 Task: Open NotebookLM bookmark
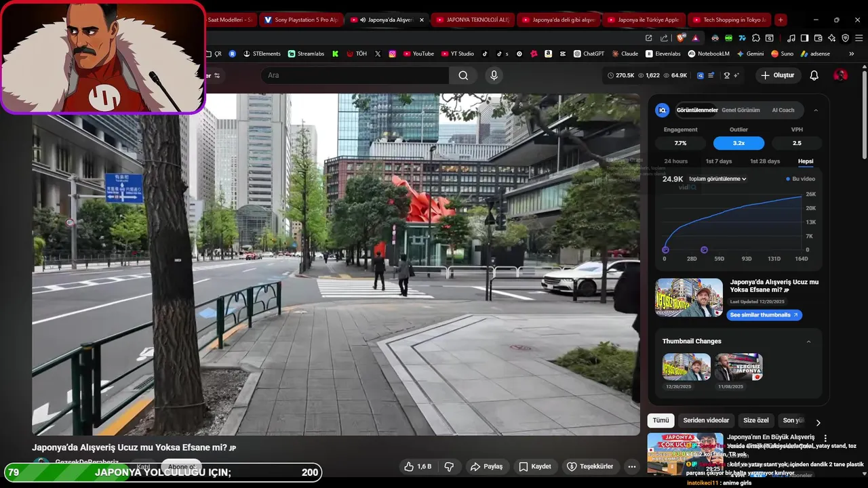[708, 54]
